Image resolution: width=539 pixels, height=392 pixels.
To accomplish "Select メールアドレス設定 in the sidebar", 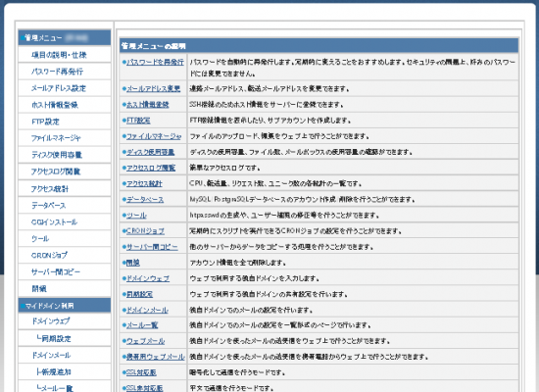I will [x=59, y=88].
